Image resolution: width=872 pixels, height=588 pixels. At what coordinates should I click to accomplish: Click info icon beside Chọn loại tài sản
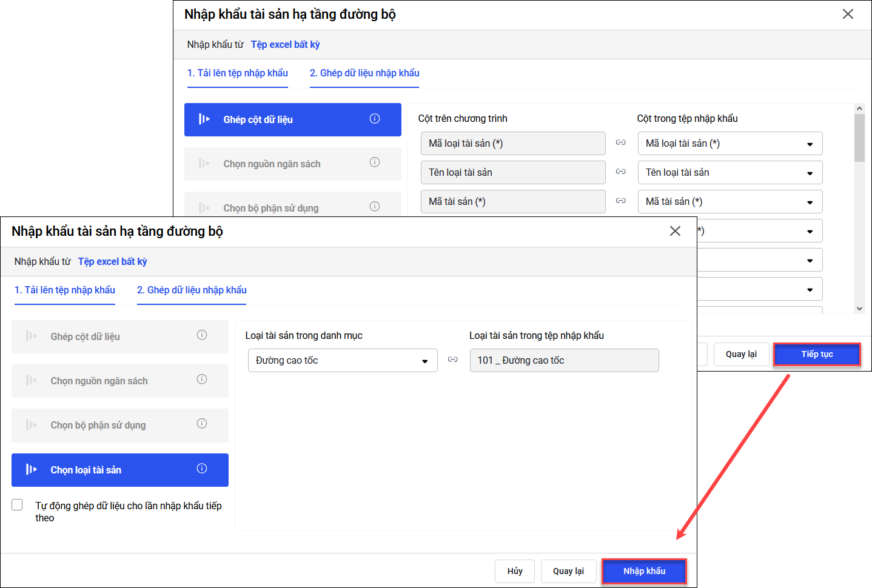(x=202, y=469)
